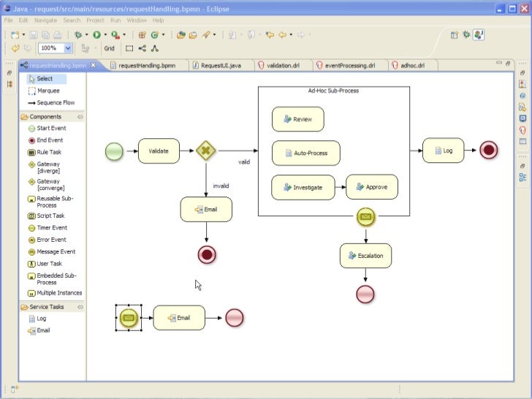Viewport: 532px width, 399px height.
Task: Activate the Select tool in palette
Action: [x=46, y=79]
